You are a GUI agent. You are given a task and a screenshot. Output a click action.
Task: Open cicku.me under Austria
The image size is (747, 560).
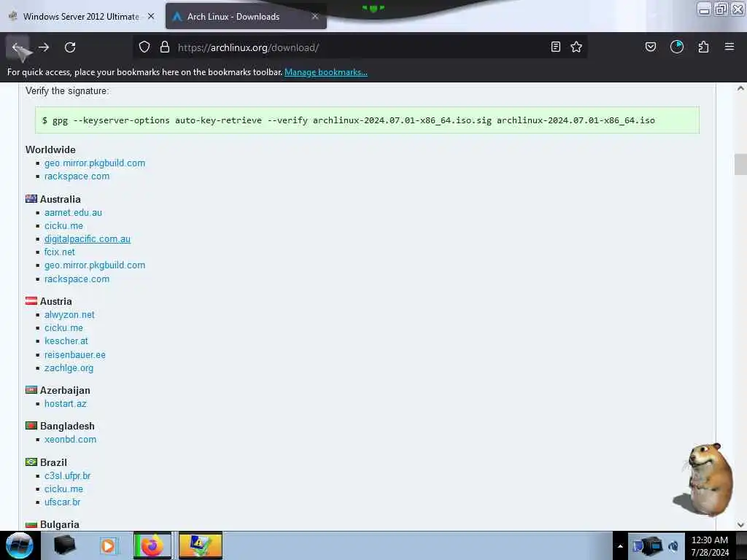[x=63, y=328]
